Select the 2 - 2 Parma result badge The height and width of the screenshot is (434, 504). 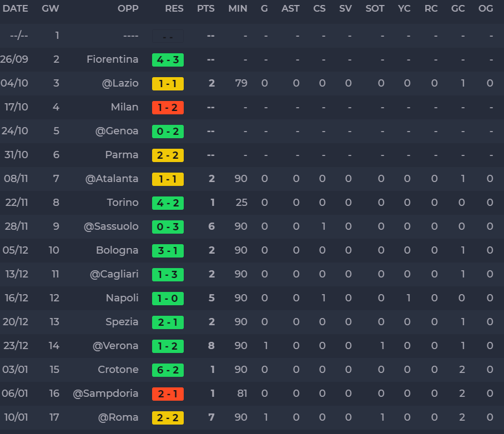tap(168, 155)
